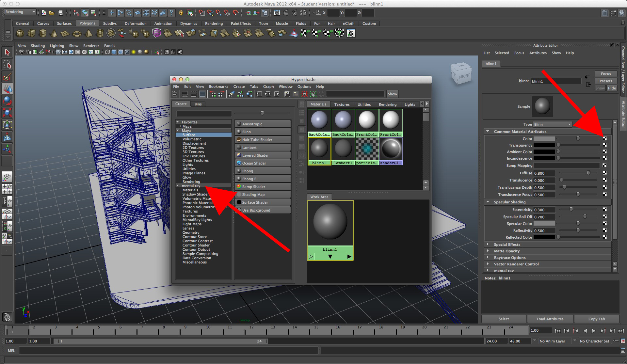Click the play forwards playback button

(594, 331)
